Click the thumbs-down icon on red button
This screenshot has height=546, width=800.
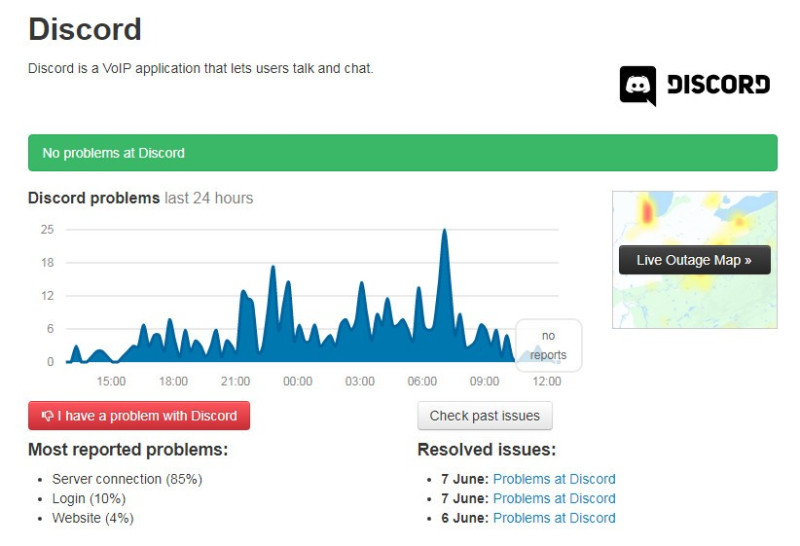(x=47, y=416)
